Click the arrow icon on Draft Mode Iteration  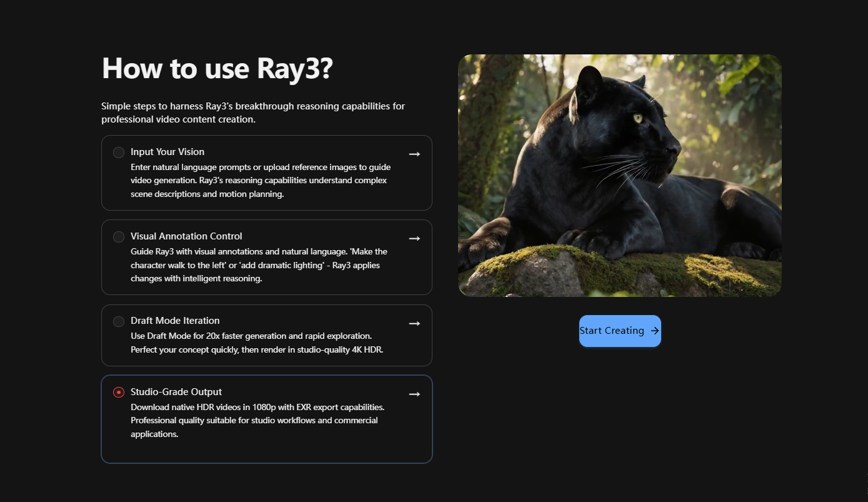coord(414,323)
